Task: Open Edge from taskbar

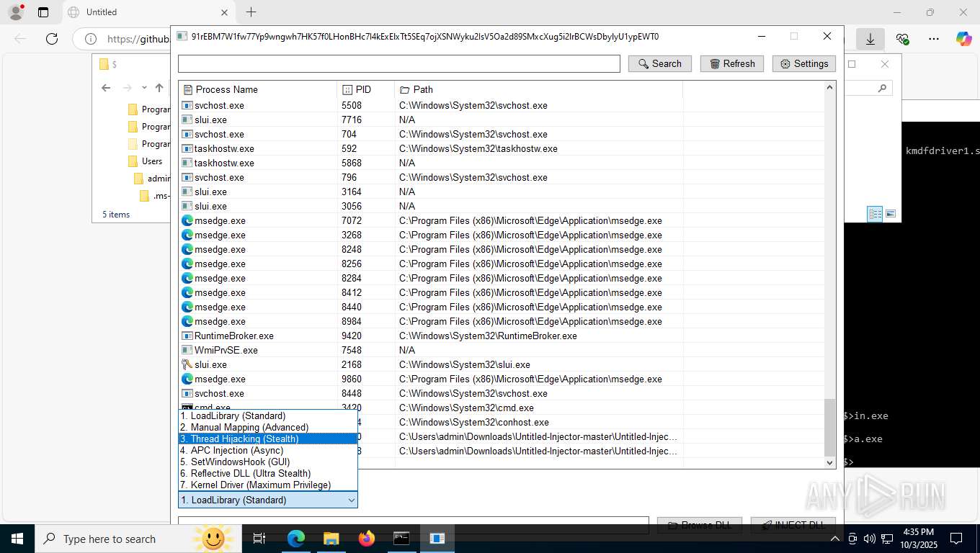Action: (295, 539)
